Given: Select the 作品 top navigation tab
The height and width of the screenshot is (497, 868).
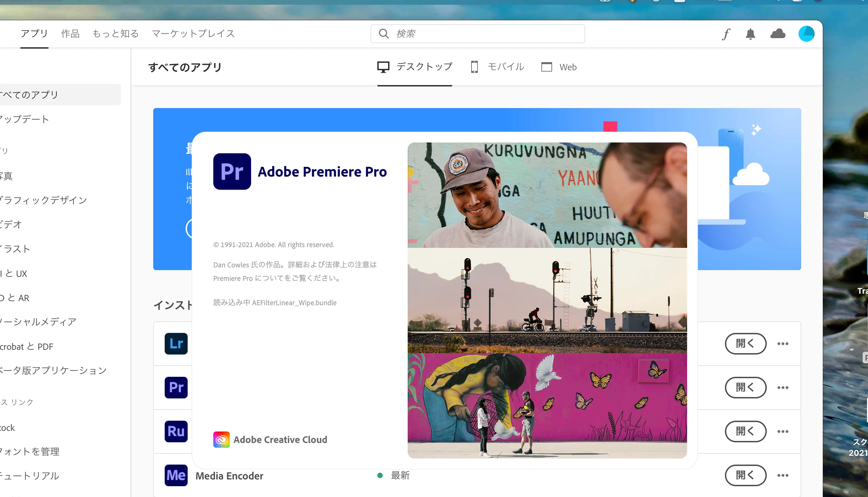Looking at the screenshot, I should [x=70, y=33].
